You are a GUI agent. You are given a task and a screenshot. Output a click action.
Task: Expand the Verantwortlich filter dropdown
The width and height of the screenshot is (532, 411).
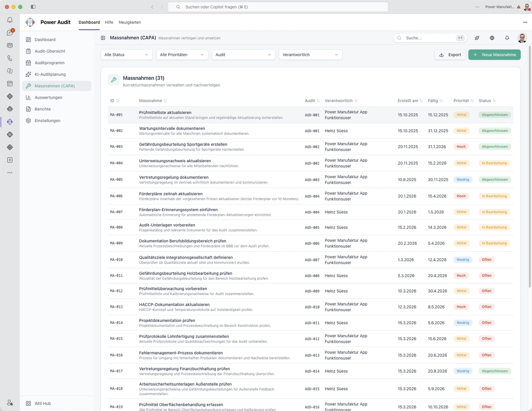[x=311, y=55]
